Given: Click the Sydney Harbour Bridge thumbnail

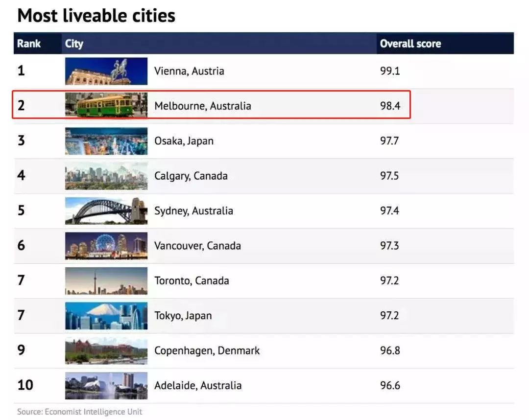Looking at the screenshot, I should (106, 211).
